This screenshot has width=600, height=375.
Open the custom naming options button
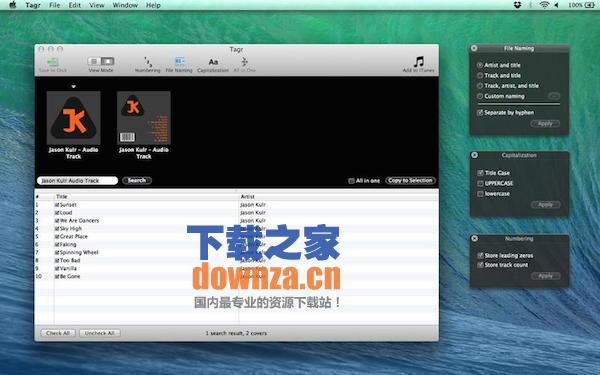pos(554,96)
